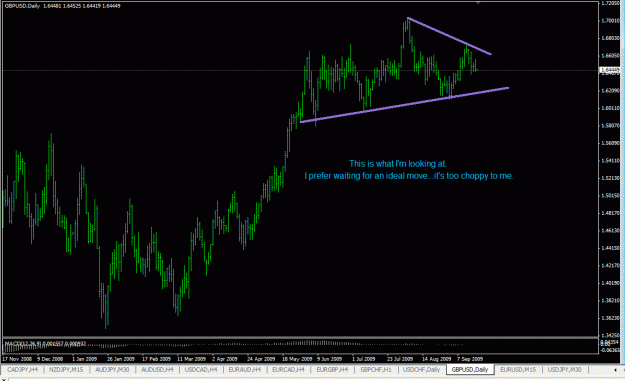Select the USDJPY,M30 chart tab
Viewport: 625px width, 381px height.
click(564, 370)
